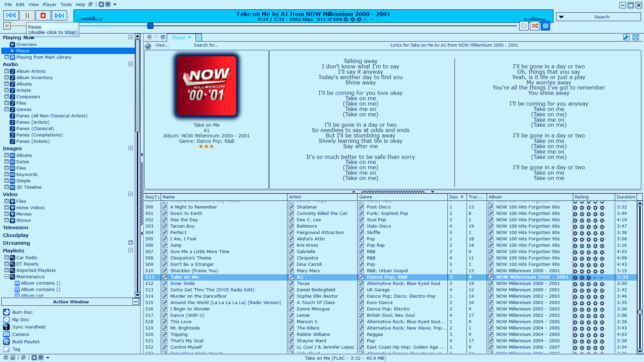Open the Edit menu
Screen dimensions: 644x362
pyautogui.click(x=20, y=4)
